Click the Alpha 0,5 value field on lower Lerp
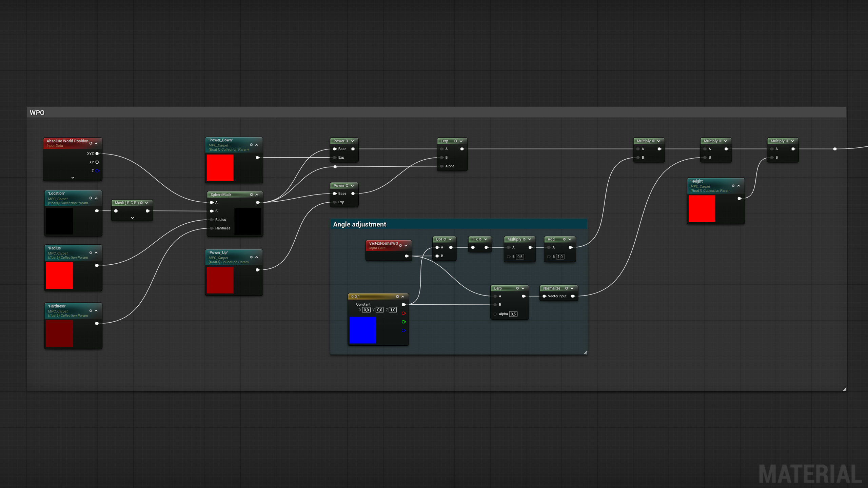 pyautogui.click(x=513, y=314)
